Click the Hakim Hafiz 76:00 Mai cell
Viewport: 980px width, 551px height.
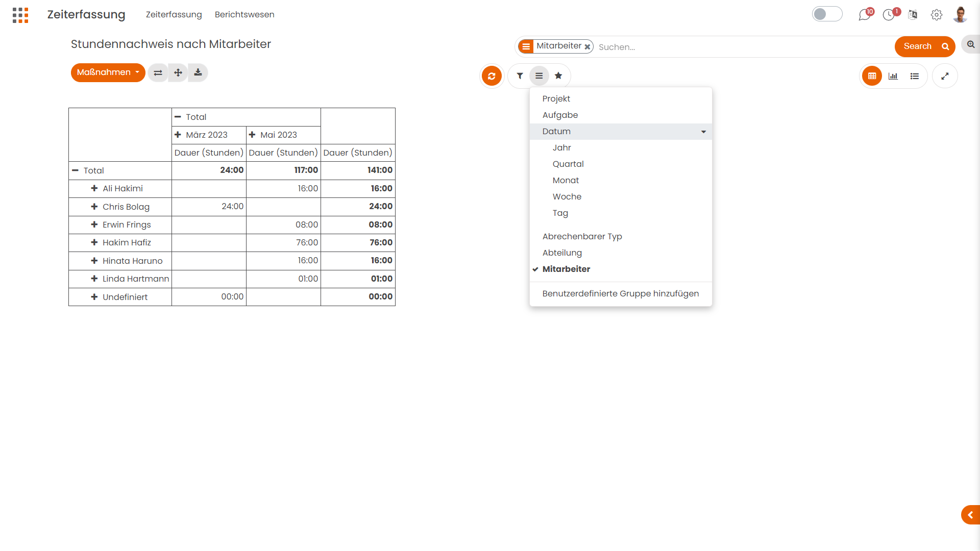point(283,243)
